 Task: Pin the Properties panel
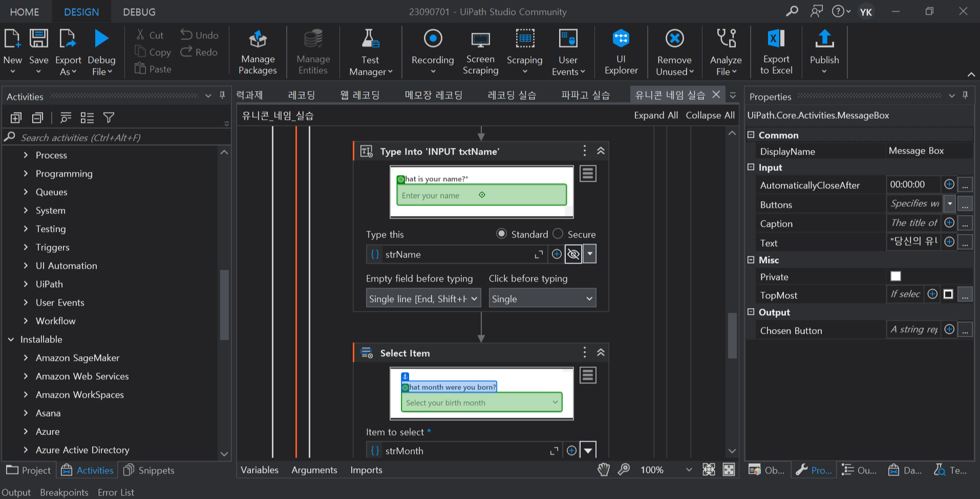click(x=965, y=95)
